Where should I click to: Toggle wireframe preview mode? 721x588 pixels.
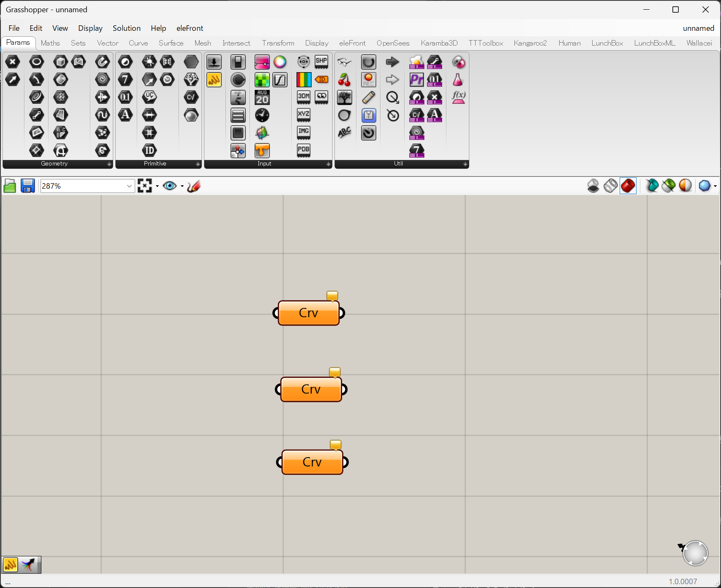pos(610,186)
